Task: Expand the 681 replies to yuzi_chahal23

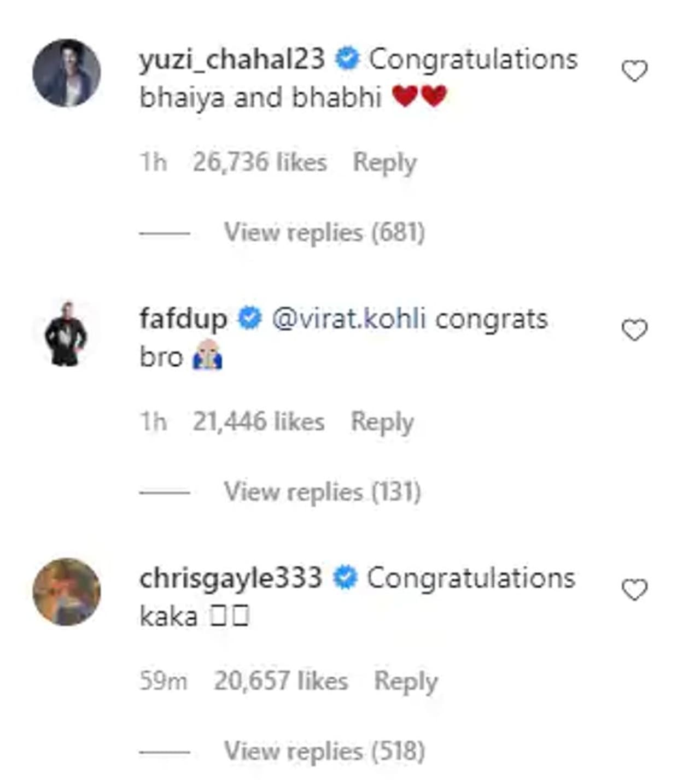Action: coord(324,232)
